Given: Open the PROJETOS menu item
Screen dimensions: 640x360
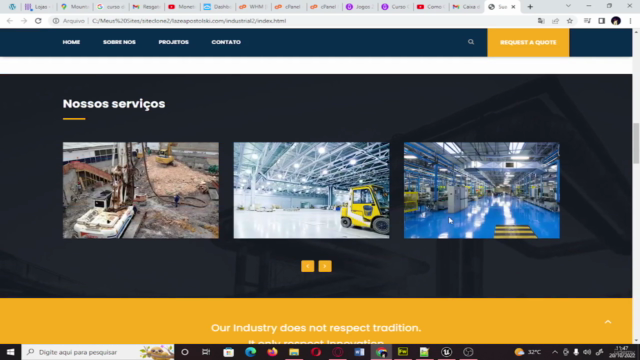Looking at the screenshot, I should 173,42.
